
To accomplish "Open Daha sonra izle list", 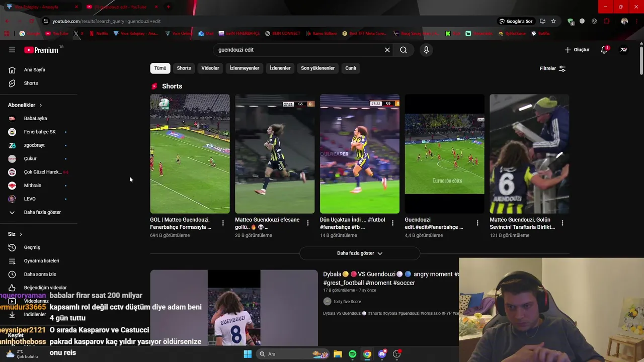I will (x=40, y=274).
